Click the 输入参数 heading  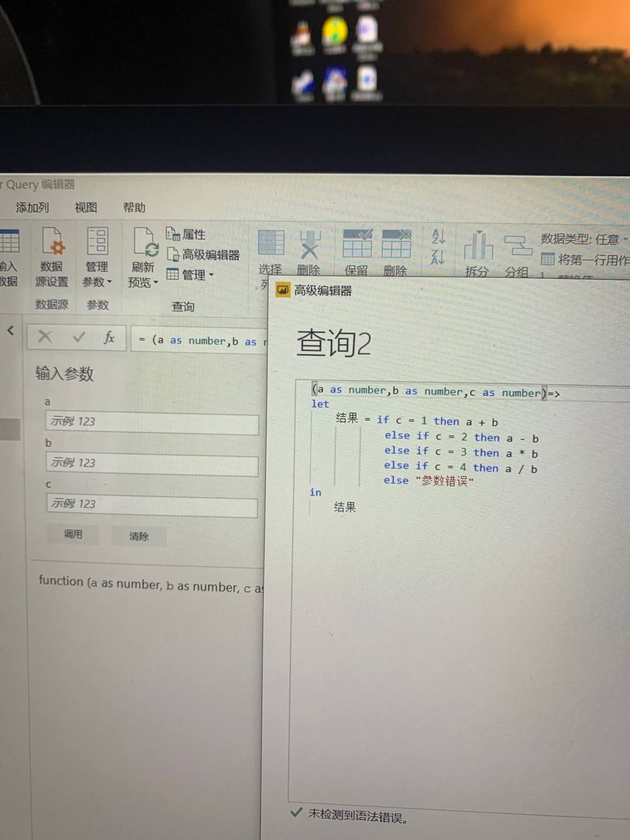[x=65, y=373]
